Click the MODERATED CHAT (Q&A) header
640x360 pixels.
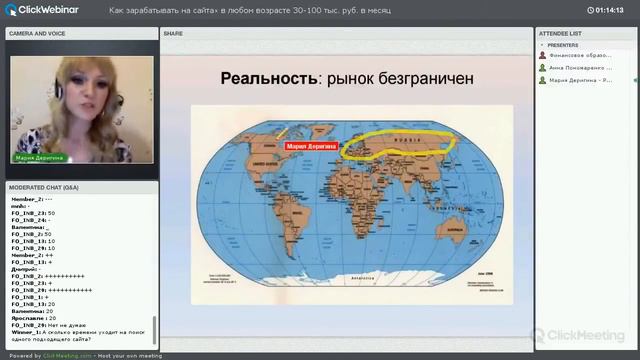[82, 187]
